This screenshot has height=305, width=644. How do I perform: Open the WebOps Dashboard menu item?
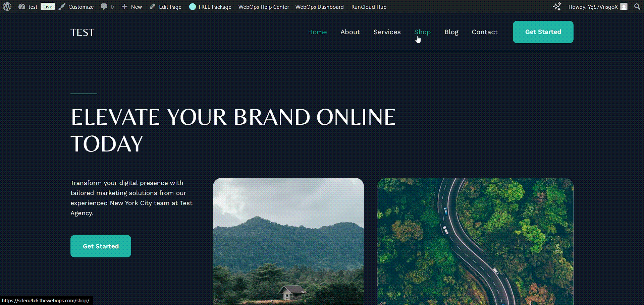(320, 7)
